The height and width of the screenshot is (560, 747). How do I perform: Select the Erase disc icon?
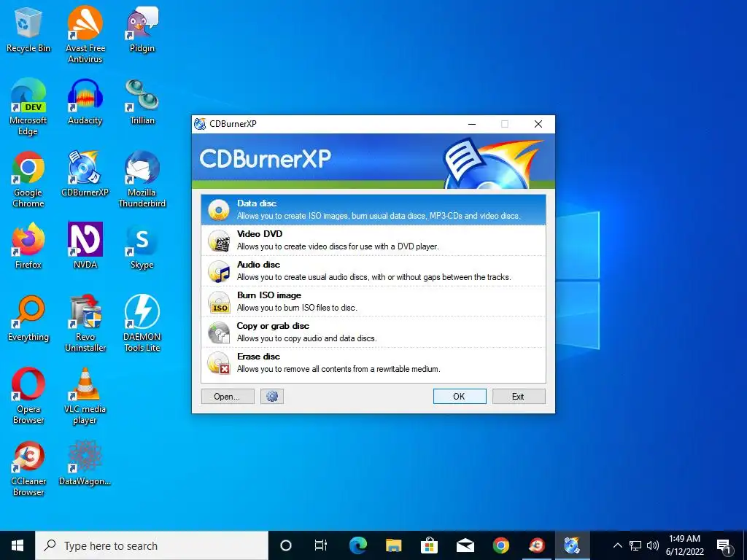tap(219, 363)
